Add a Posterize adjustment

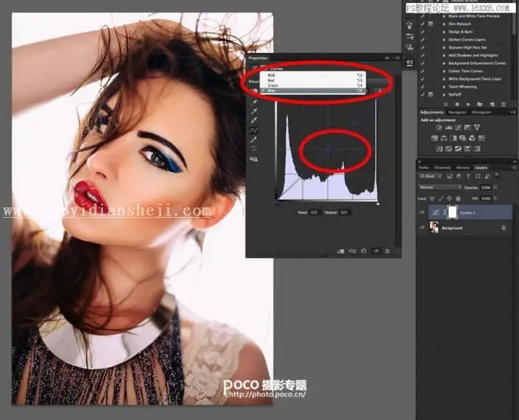(x=448, y=149)
